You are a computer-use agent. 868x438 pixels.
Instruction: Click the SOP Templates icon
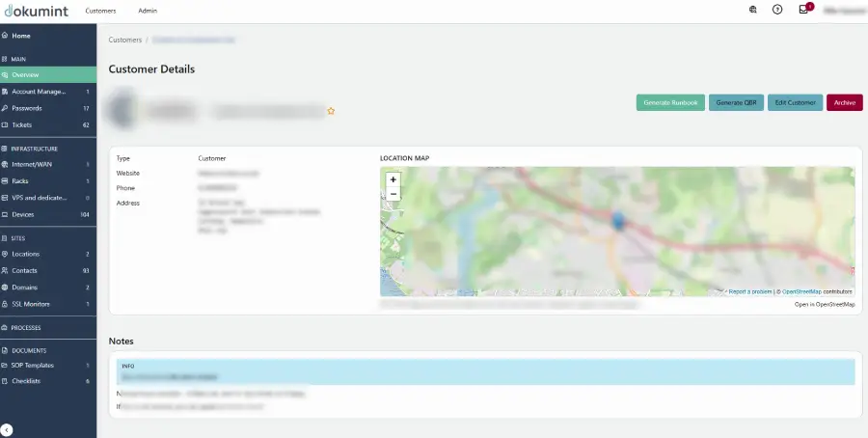click(5, 366)
